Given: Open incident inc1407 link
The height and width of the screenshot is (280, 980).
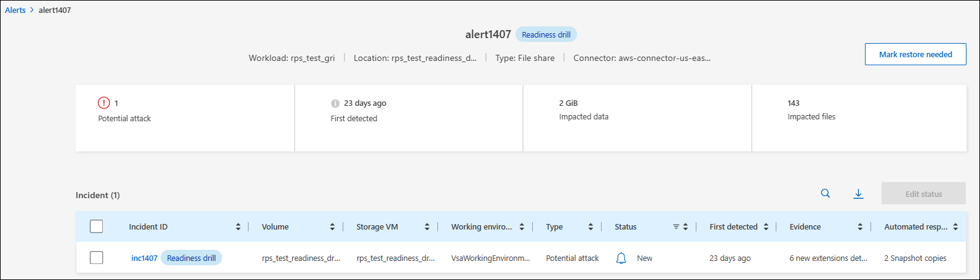Looking at the screenshot, I should pyautogui.click(x=144, y=258).
